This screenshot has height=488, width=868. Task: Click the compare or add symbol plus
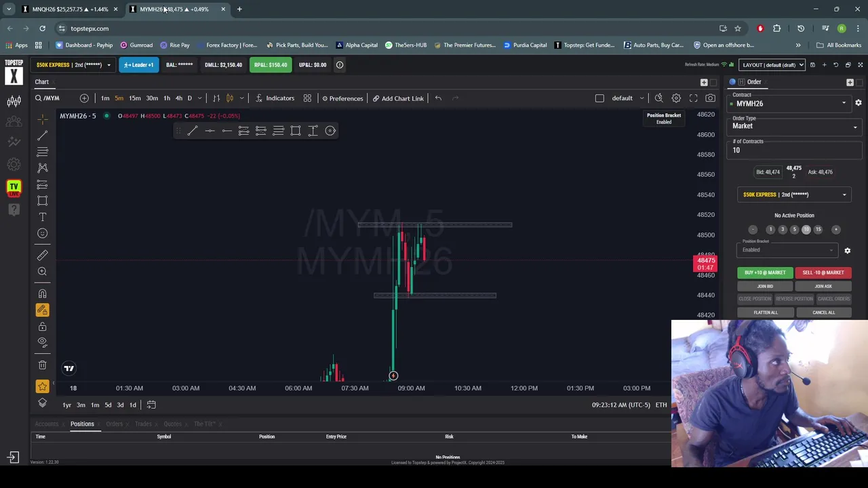(x=84, y=98)
